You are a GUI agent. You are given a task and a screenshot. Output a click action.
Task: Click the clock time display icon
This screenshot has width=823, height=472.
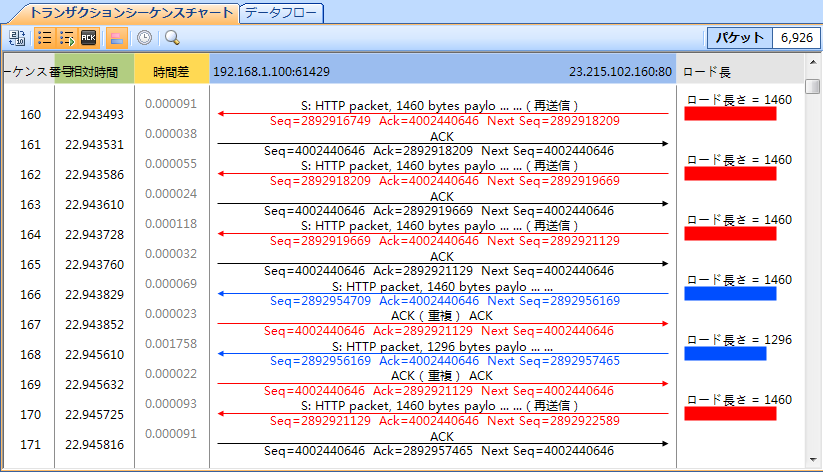click(x=145, y=38)
